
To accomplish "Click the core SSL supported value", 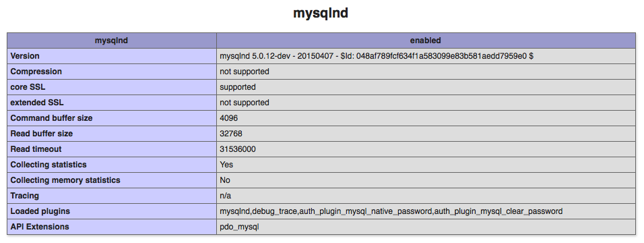I will tap(238, 87).
